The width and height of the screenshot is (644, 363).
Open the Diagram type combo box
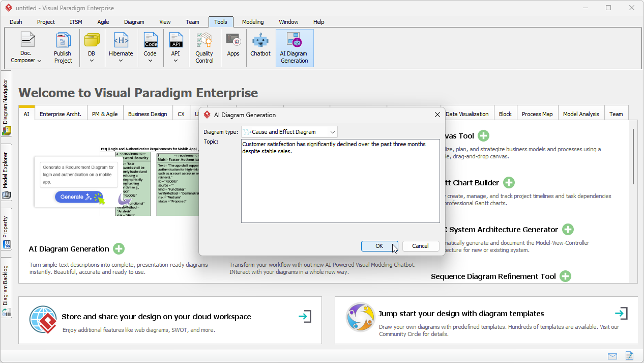(x=289, y=132)
